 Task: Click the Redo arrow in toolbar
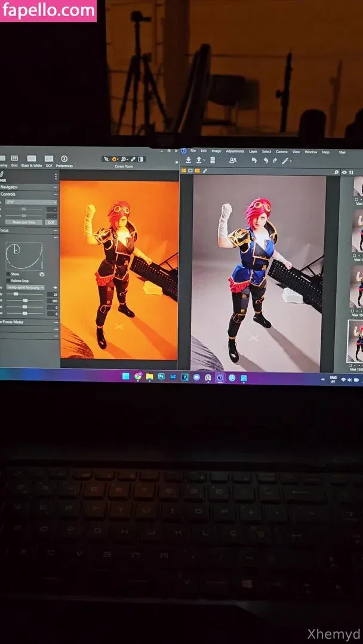(275, 160)
